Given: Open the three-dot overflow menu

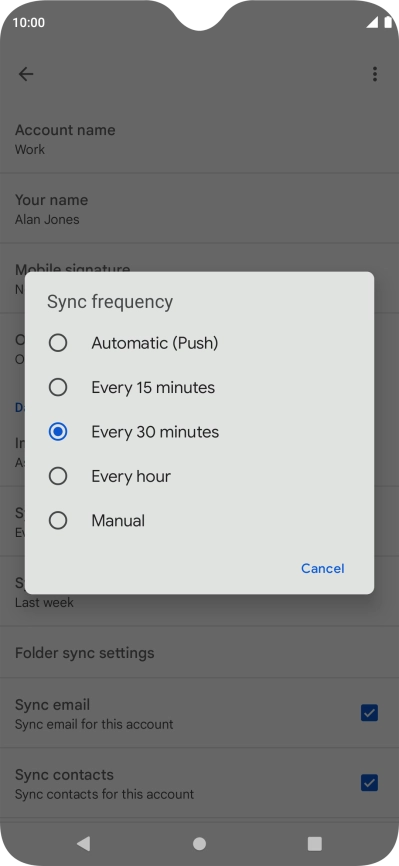Looking at the screenshot, I should tap(375, 74).
